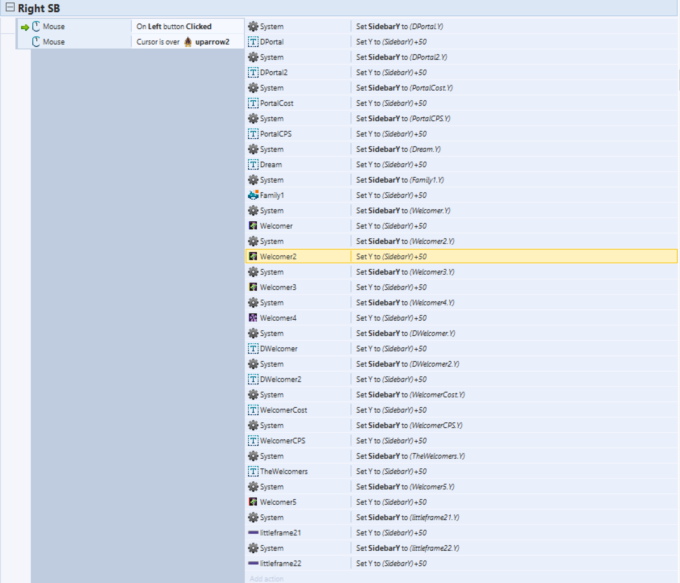Select 'Set SidebarY to (PortalCost.Y)' action
Image resolution: width=680 pixels, height=583 pixels.
click(x=404, y=88)
